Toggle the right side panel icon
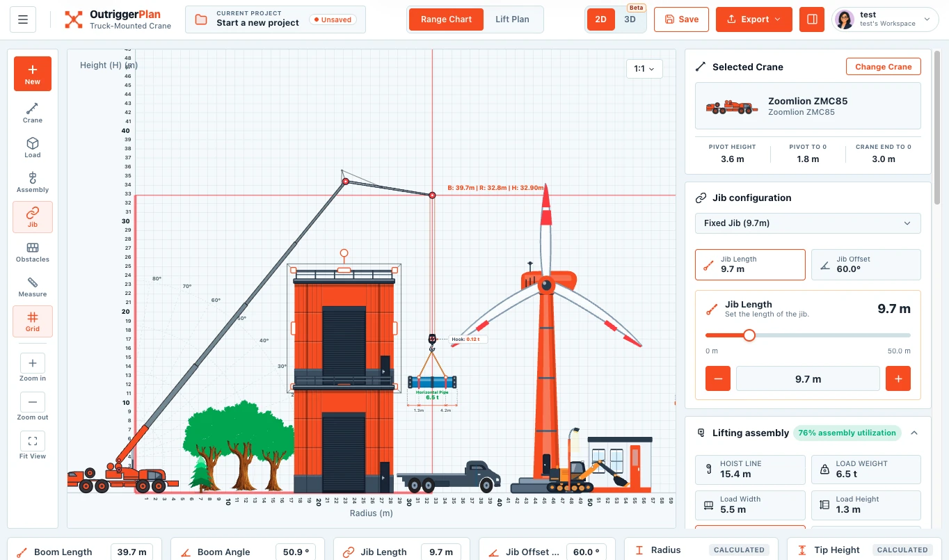Viewport: 949px width, 560px height. (812, 19)
